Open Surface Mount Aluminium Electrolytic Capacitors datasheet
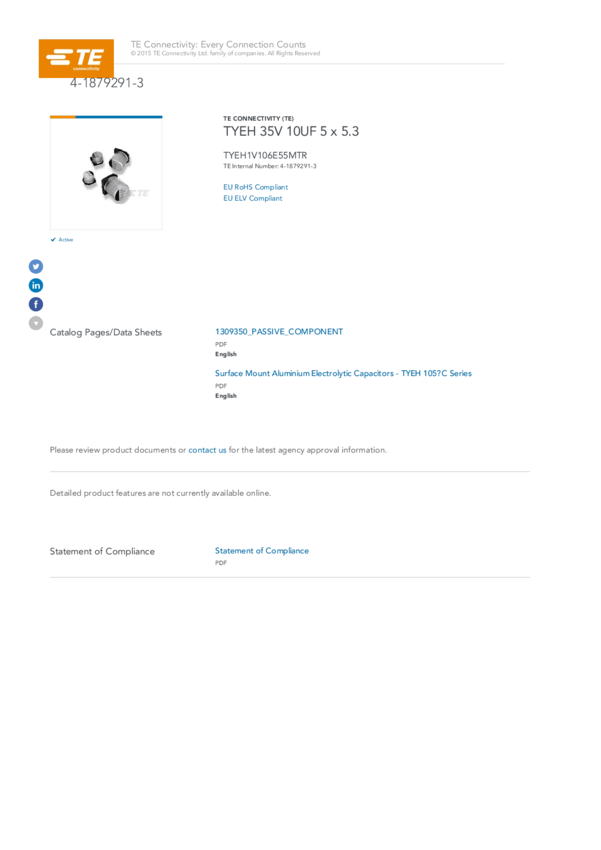The image size is (601, 850). (x=343, y=373)
